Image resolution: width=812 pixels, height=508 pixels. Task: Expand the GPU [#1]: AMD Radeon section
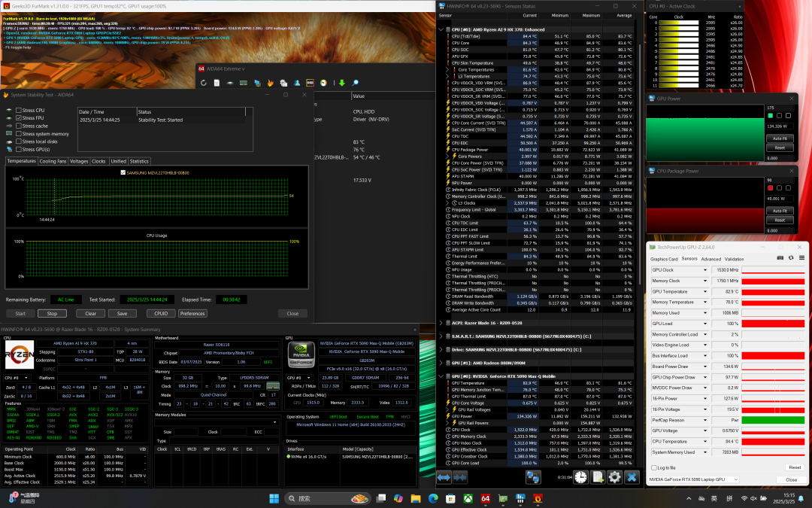click(441, 363)
